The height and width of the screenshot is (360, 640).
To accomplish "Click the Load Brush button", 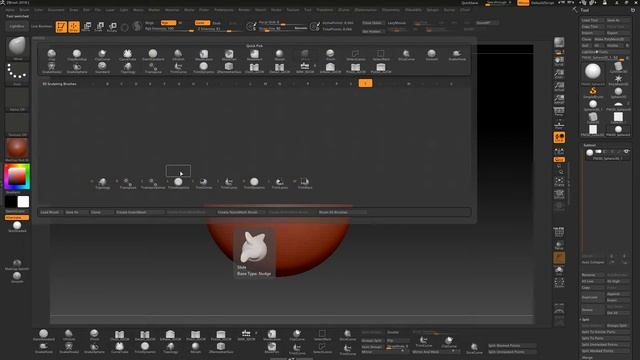I will pyautogui.click(x=50, y=212).
